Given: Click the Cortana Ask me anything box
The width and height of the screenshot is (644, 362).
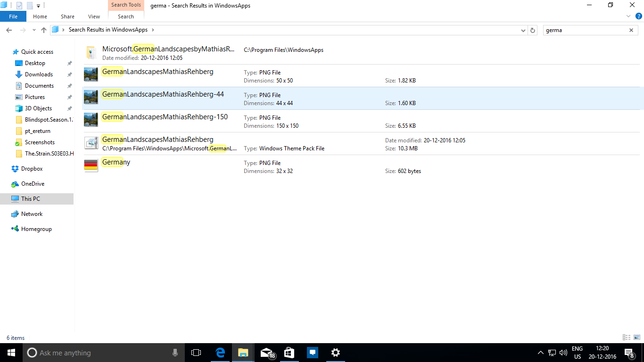Looking at the screenshot, I should 104,353.
